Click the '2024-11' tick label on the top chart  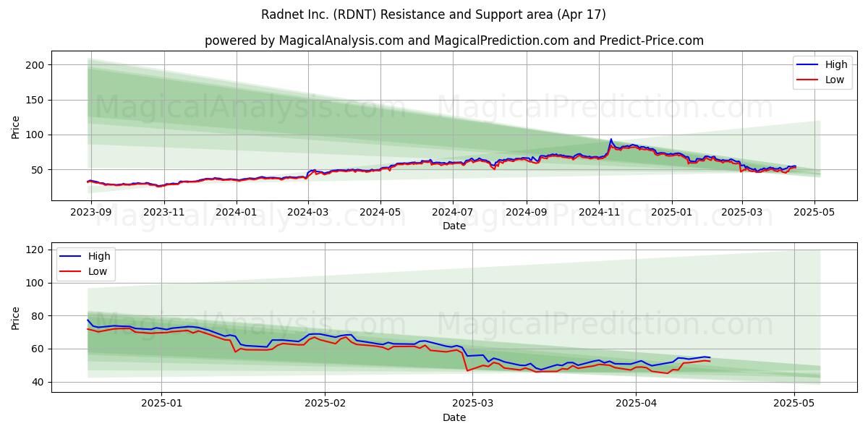coord(599,211)
